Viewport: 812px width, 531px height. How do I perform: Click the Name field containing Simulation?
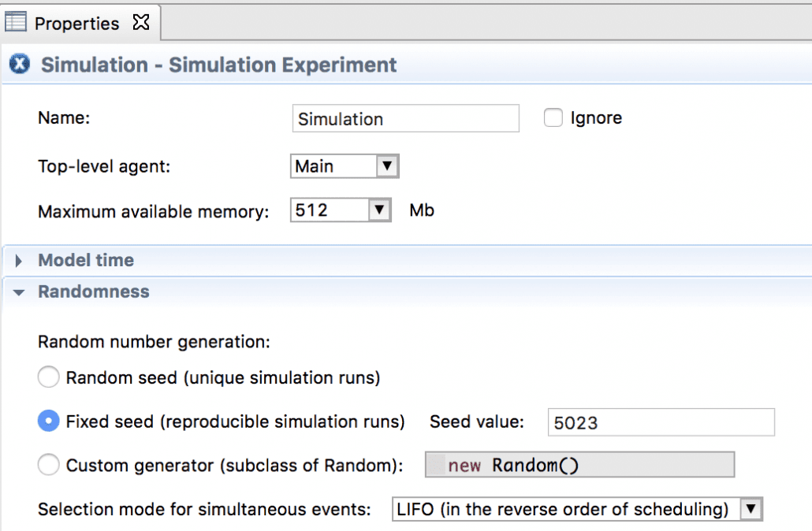(x=404, y=119)
